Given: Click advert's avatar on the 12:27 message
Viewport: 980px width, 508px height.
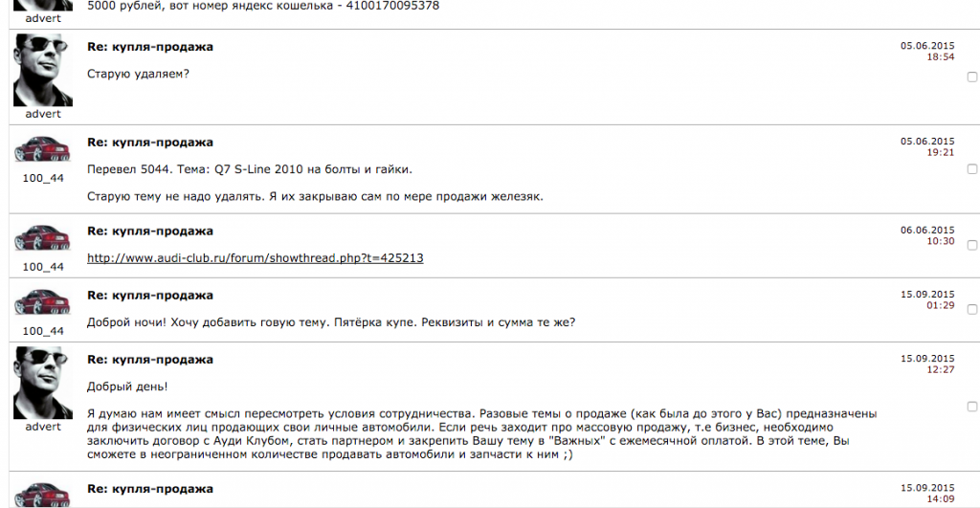Looking at the screenshot, I should [x=43, y=383].
